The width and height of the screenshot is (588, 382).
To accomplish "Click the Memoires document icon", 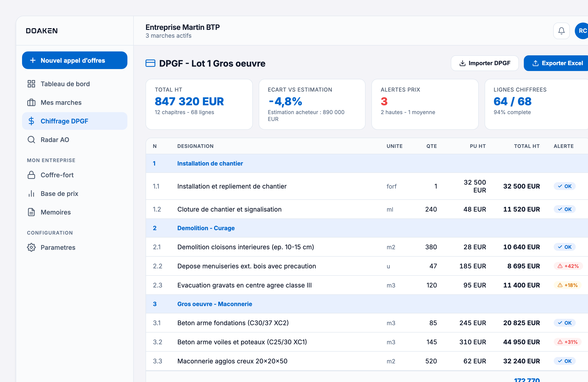I will 31,212.
